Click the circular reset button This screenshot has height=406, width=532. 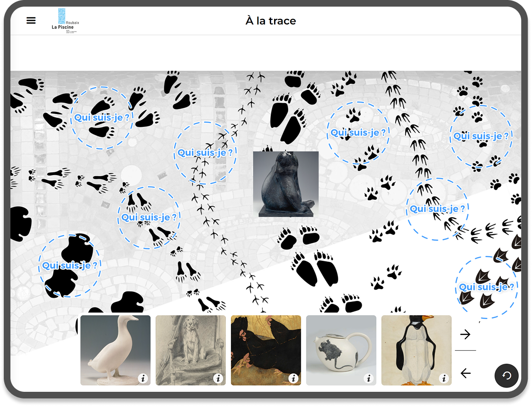pos(506,375)
